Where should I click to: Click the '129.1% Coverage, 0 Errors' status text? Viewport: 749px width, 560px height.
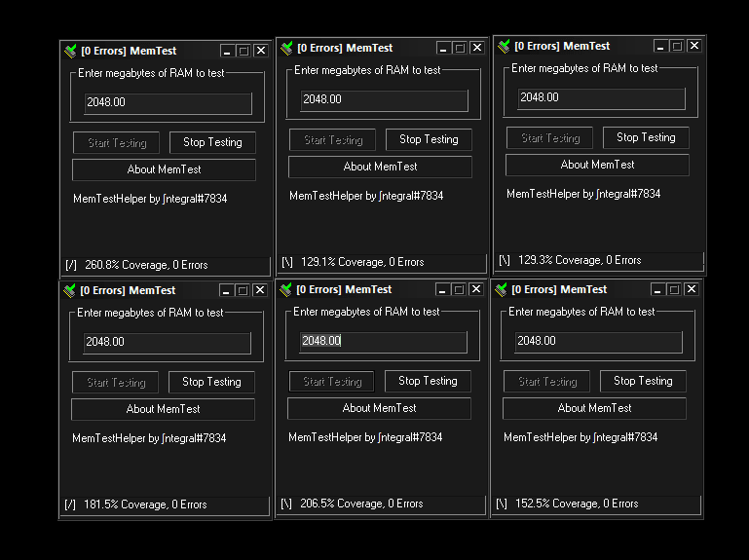click(x=362, y=262)
